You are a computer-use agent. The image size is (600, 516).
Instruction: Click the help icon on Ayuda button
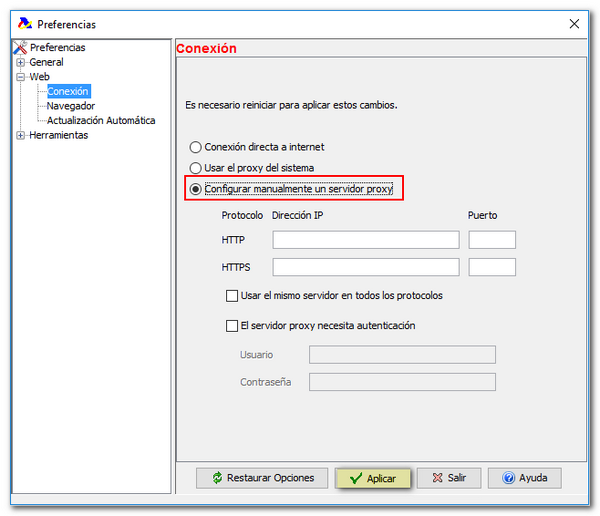coord(508,478)
